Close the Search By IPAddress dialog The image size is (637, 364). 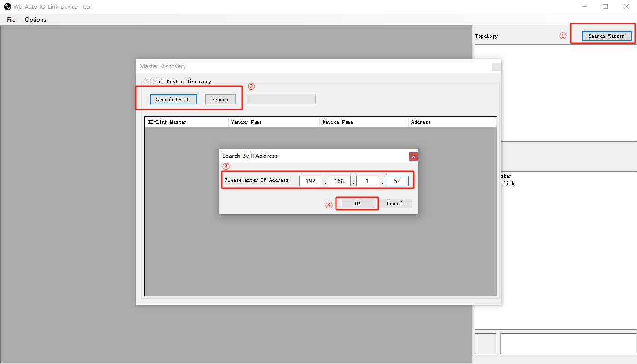click(413, 156)
